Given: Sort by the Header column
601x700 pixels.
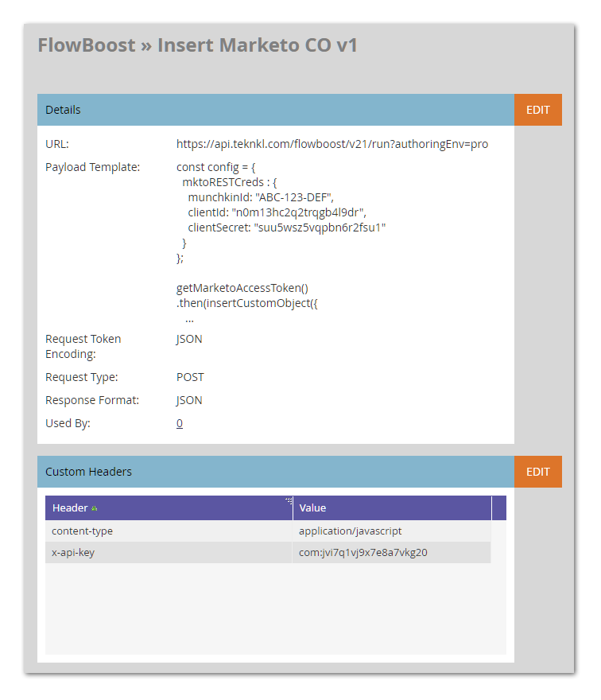Looking at the screenshot, I should pyautogui.click(x=169, y=508).
